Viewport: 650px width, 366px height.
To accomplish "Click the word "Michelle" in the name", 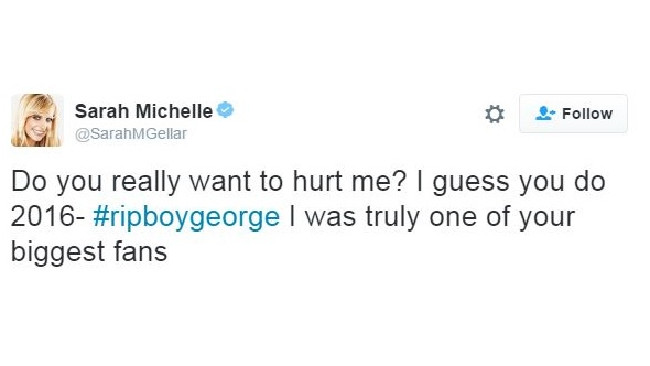I will (175, 111).
